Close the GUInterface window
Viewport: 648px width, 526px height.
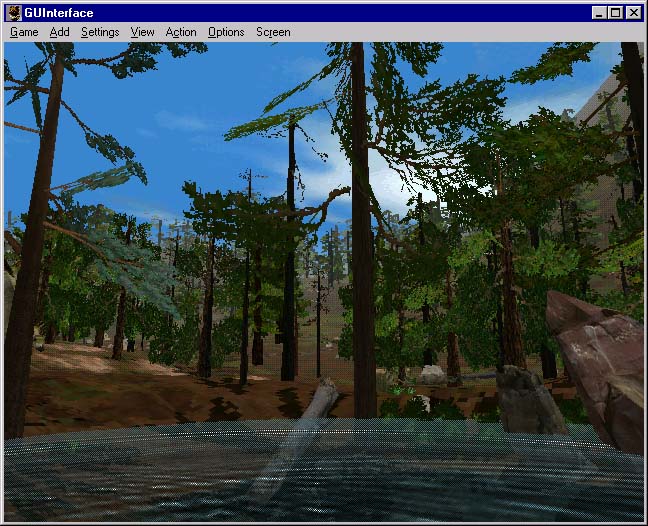[x=634, y=13]
